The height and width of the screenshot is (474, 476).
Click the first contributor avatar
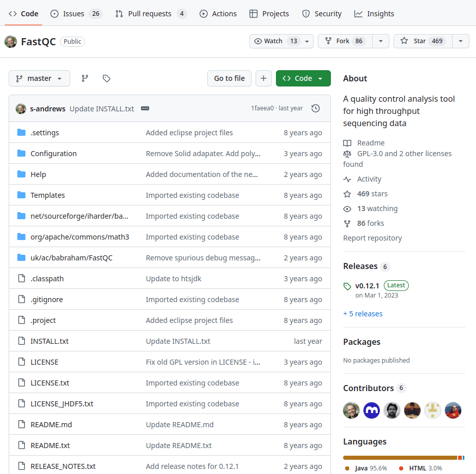pos(351,410)
